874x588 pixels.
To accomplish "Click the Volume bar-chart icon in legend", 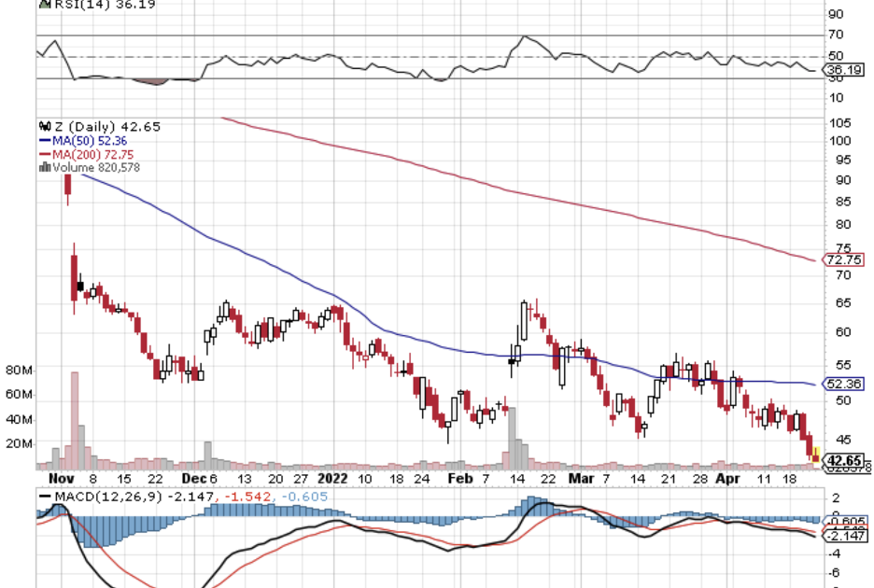I will pyautogui.click(x=42, y=168).
